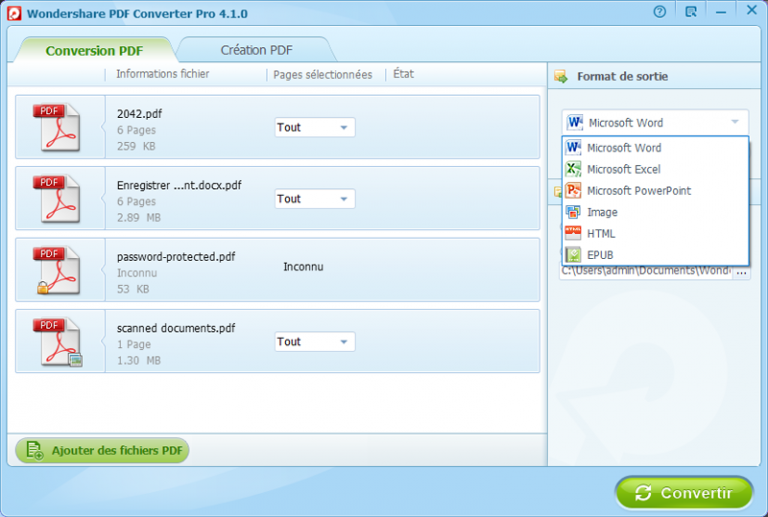Screen dimensions: 768x517
Task: Switch to the Création PDF tab
Action: (x=257, y=50)
